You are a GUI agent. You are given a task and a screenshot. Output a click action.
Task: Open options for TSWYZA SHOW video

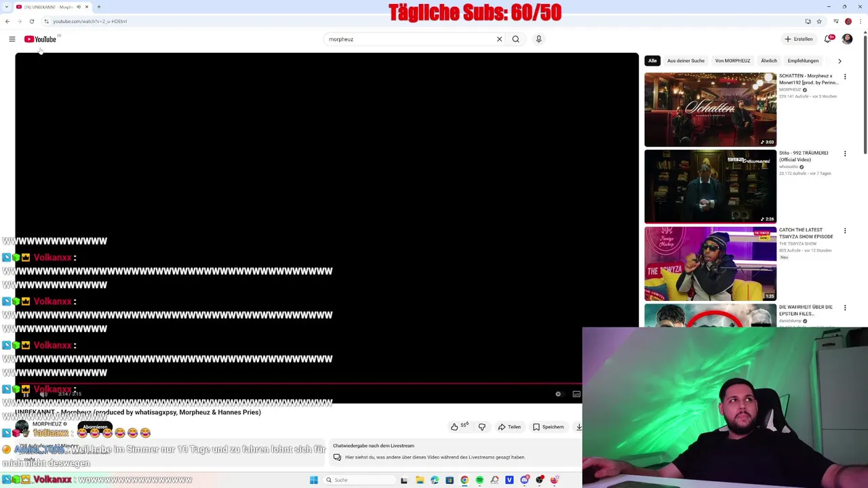pos(845,231)
